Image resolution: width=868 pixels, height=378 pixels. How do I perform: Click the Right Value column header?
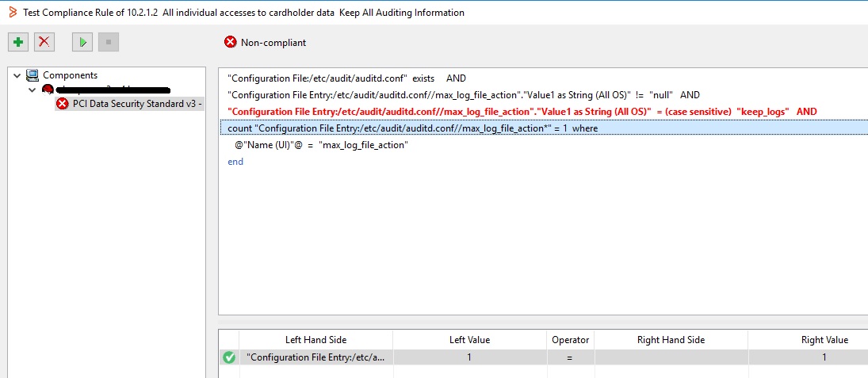[824, 340]
